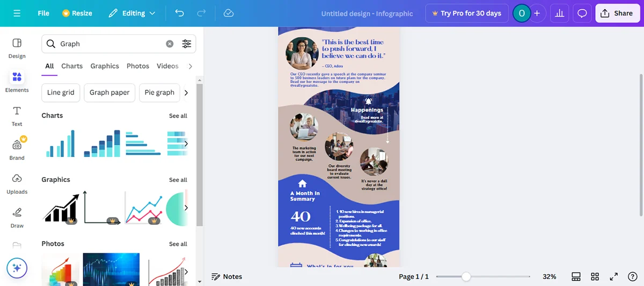This screenshot has height=286, width=644.
Task: Select the Photos tab
Action: coord(138,66)
